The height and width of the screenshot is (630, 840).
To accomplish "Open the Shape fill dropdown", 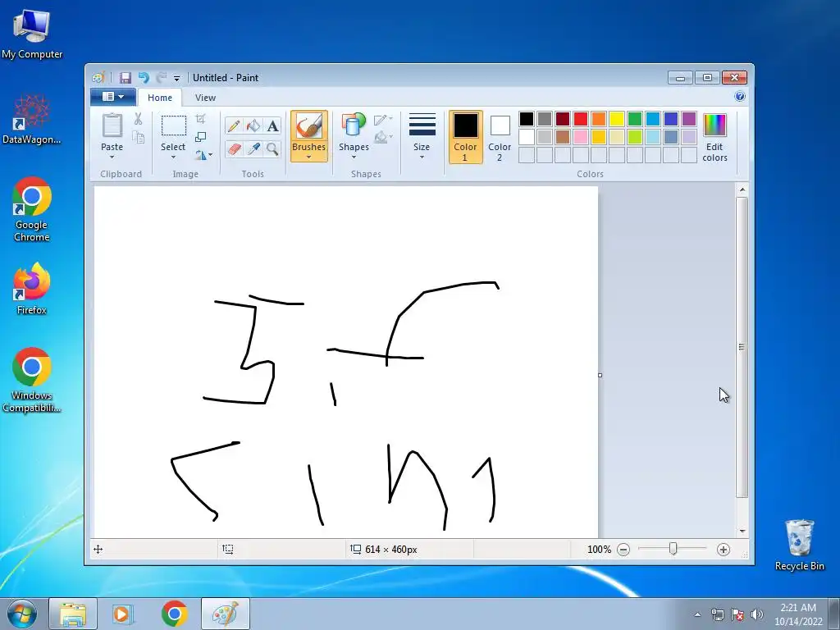I will point(383,138).
